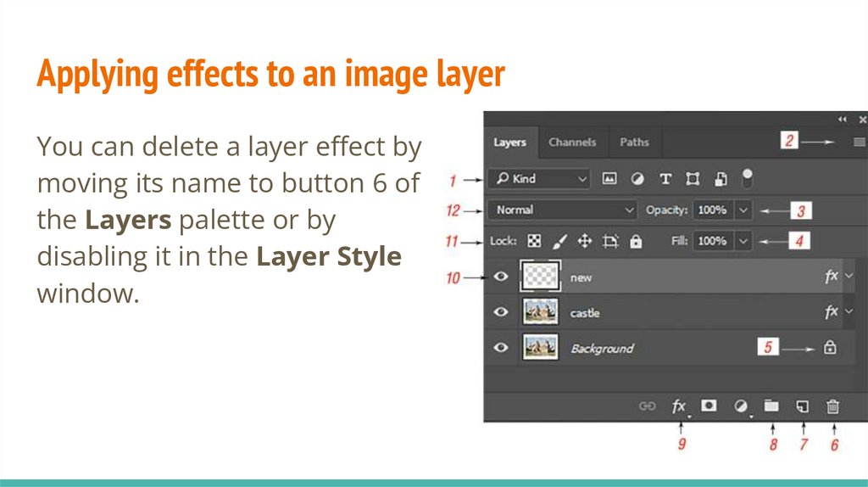The width and height of the screenshot is (868, 487).
Task: Create a new layer with the bottom icon
Action: point(802,406)
